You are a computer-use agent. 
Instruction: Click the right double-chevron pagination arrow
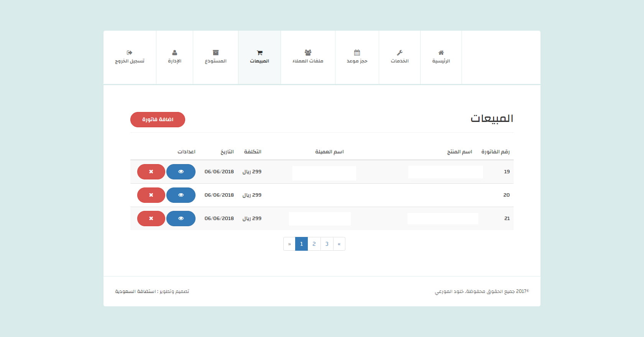tap(289, 244)
